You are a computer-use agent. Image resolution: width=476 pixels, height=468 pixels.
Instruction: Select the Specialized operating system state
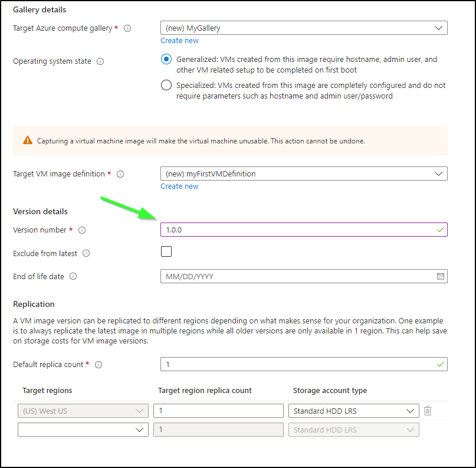point(166,85)
